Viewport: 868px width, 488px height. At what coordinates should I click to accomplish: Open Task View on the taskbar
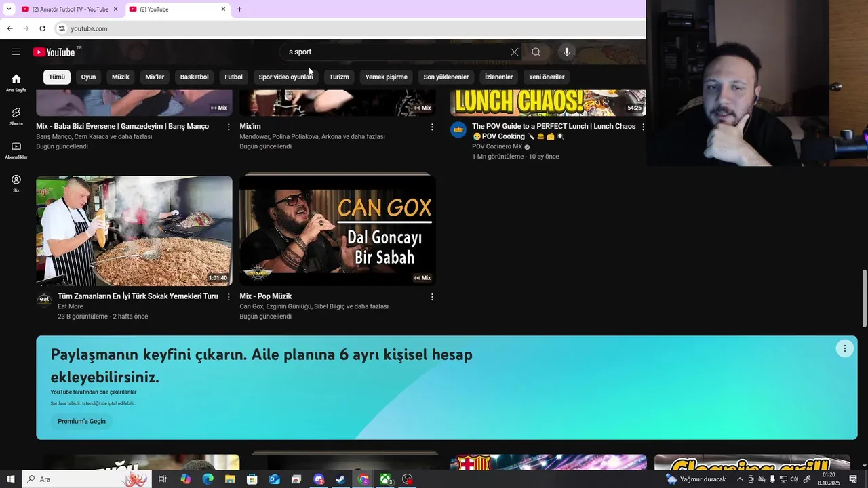point(163,479)
